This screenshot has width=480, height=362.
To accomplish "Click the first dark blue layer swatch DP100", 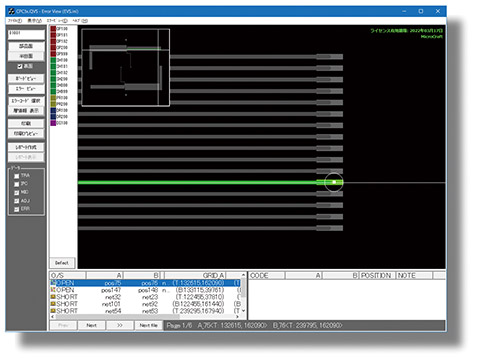I will tap(53, 110).
